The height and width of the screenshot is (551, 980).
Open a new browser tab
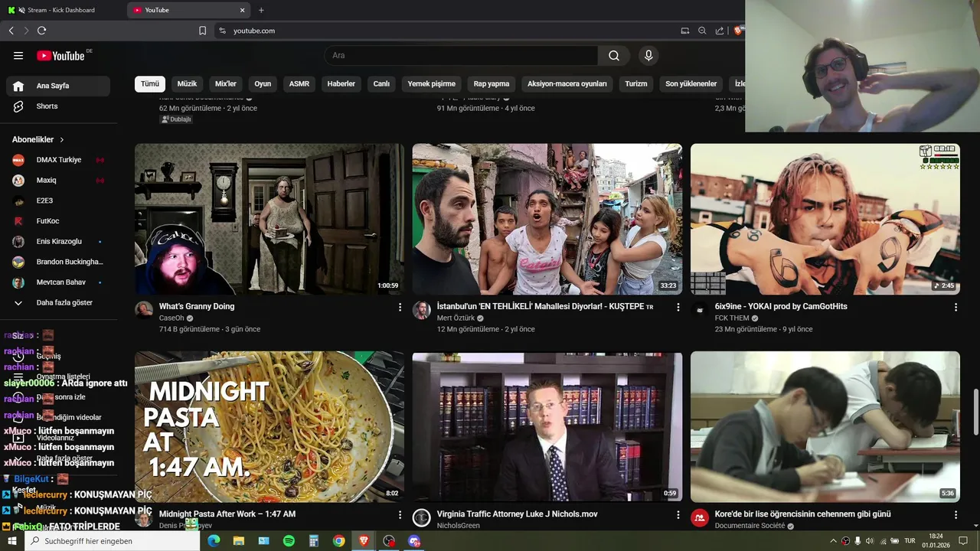click(x=261, y=10)
